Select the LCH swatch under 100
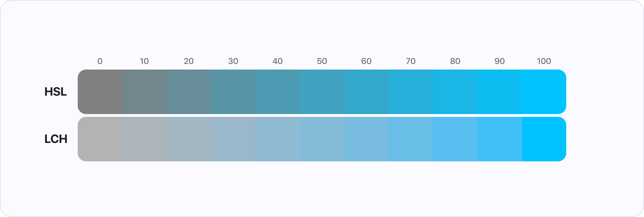The height and width of the screenshot is (217, 644). click(544, 139)
